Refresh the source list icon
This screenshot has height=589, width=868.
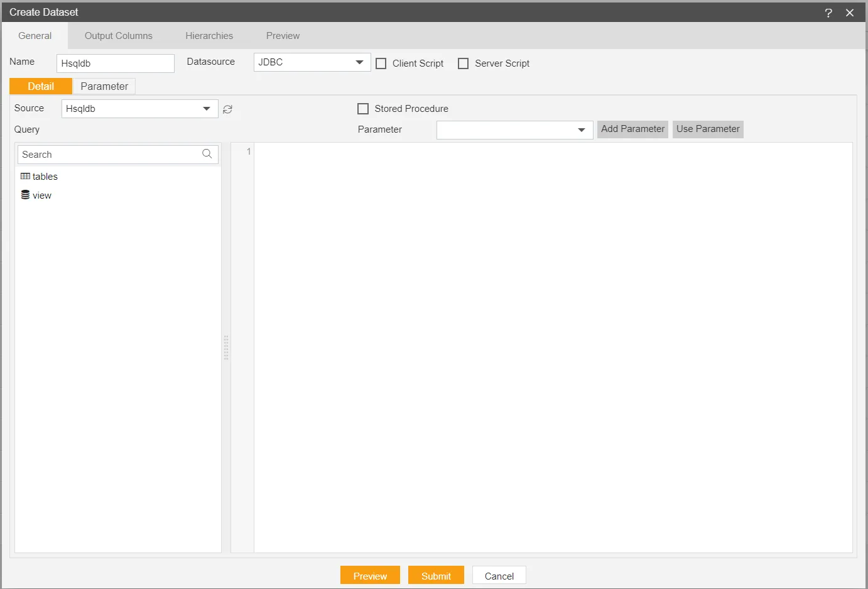coord(227,109)
